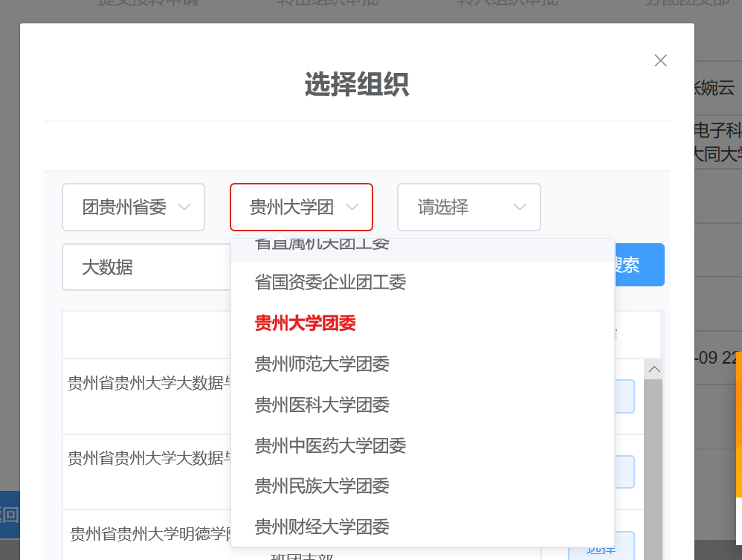Screen dimensions: 742x560
Task: Click chevron arrow in 团贵州省委 dropdown
Action: pos(184,207)
